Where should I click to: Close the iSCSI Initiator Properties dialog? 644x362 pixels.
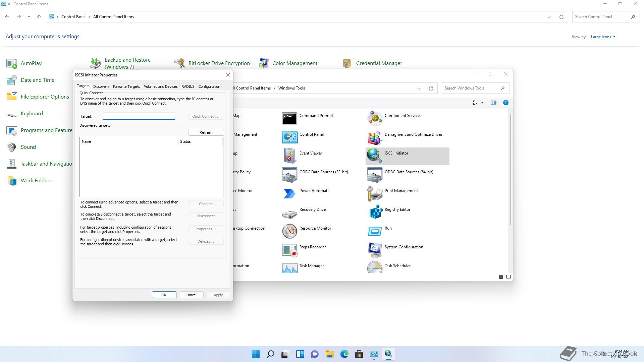[x=228, y=75]
